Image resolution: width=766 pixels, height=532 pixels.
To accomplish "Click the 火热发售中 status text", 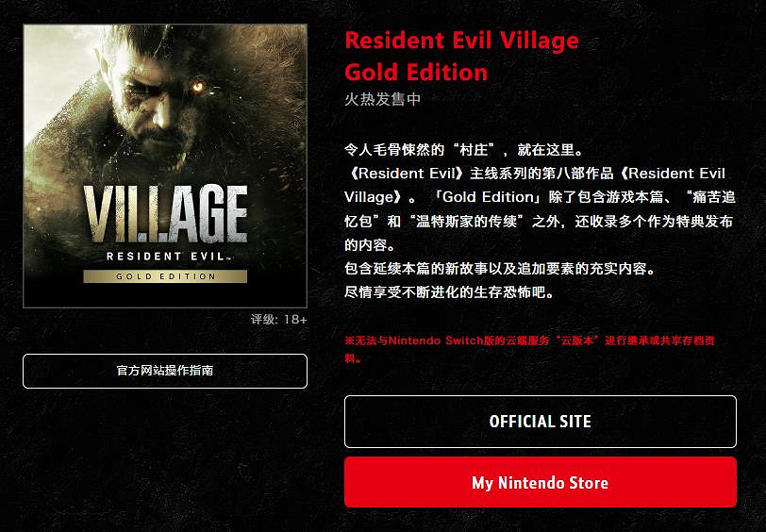I will click(382, 100).
